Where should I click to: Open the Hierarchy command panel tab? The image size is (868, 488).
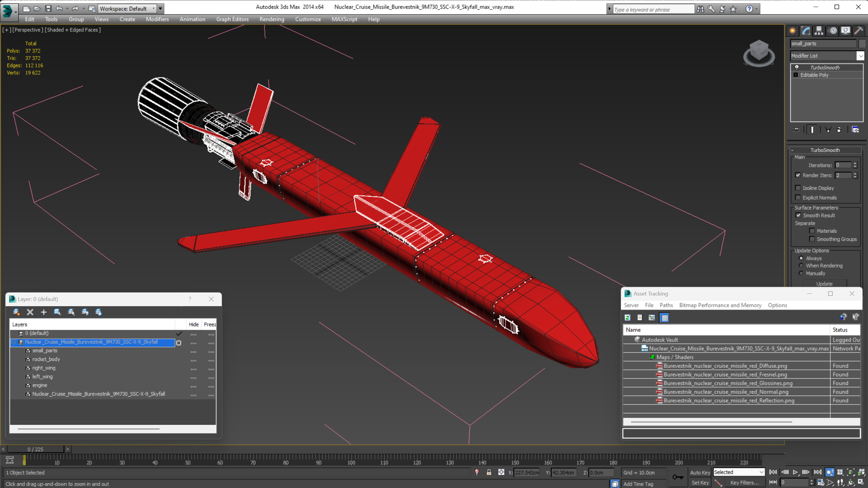point(819,31)
